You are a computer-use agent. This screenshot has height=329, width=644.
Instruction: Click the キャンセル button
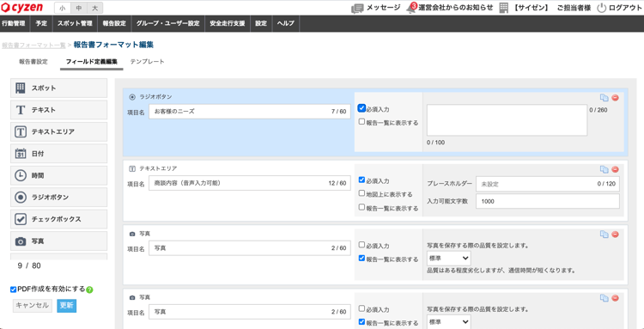(33, 306)
